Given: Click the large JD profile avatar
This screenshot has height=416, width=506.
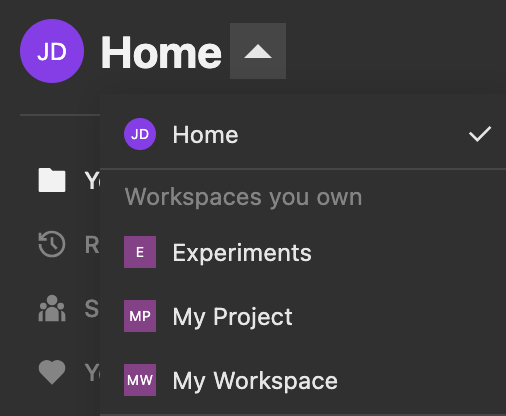Looking at the screenshot, I should point(52,51).
